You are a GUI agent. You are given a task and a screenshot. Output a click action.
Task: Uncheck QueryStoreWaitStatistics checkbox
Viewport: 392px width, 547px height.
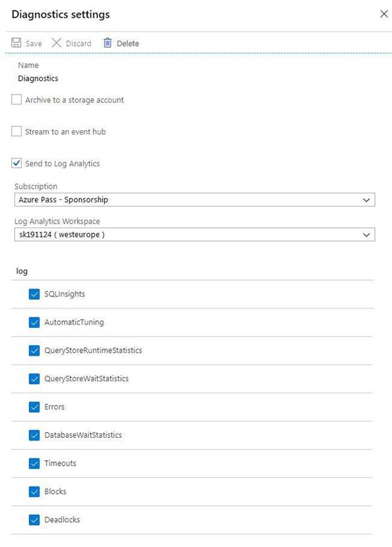[x=34, y=379]
